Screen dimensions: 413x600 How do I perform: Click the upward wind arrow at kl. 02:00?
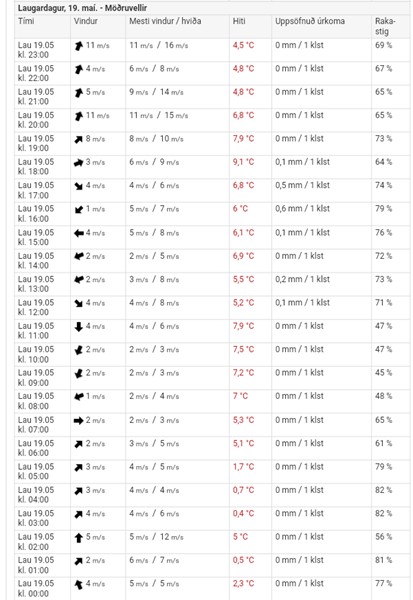78,538
